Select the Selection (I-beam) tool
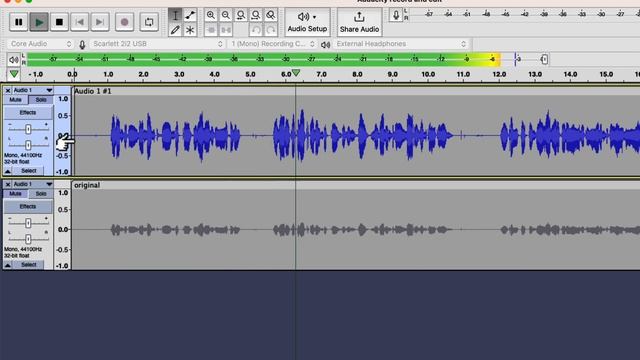 [x=176, y=16]
